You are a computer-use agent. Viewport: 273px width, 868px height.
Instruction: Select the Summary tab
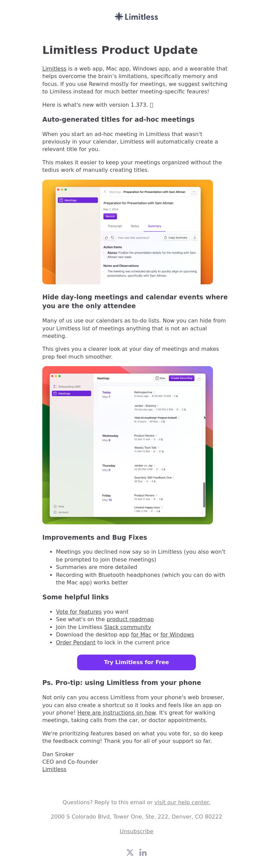[x=155, y=226]
